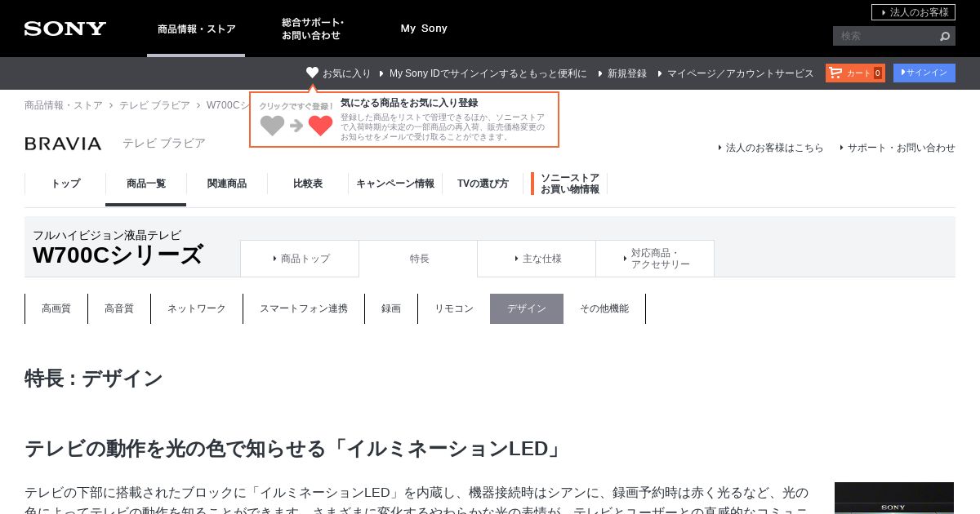Click お気に入り link
The height and width of the screenshot is (514, 980).
(346, 73)
